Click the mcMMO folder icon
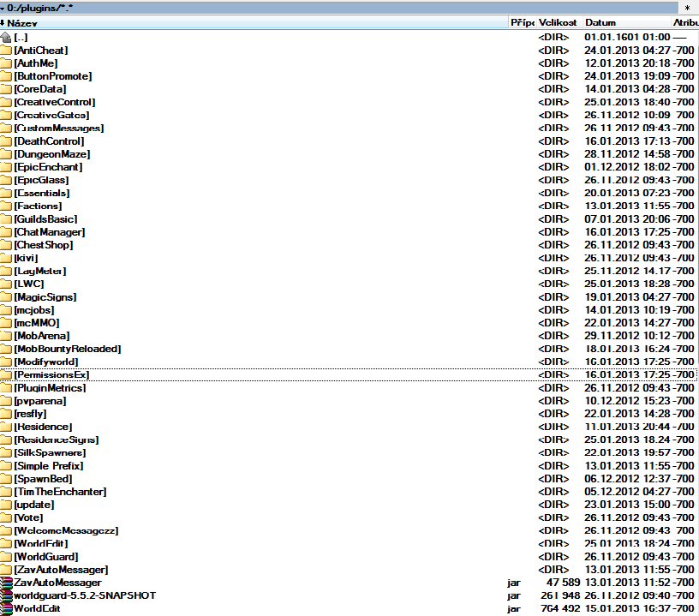This screenshot has width=699, height=616. pyautogui.click(x=6, y=323)
